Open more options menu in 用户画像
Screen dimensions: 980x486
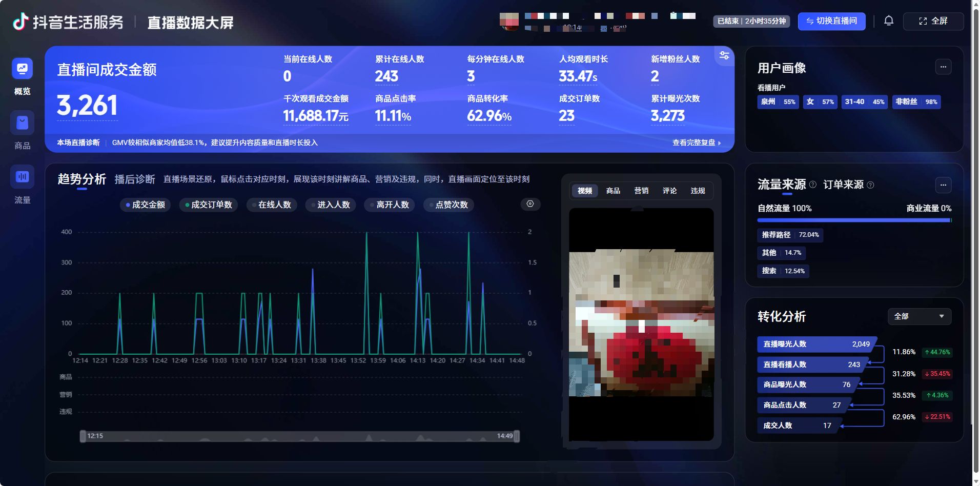click(x=943, y=67)
